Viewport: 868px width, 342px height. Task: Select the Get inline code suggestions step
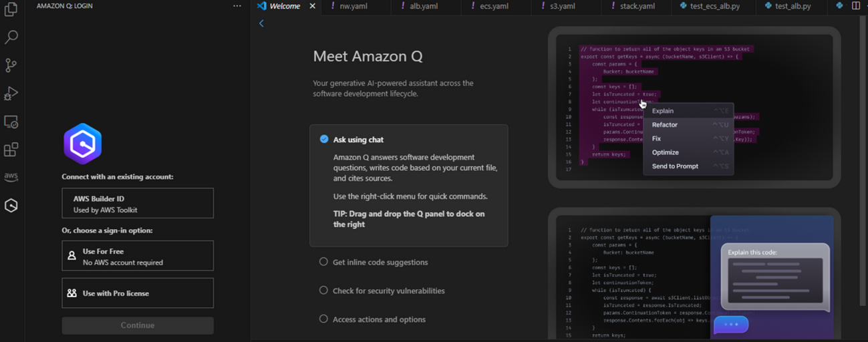(380, 263)
